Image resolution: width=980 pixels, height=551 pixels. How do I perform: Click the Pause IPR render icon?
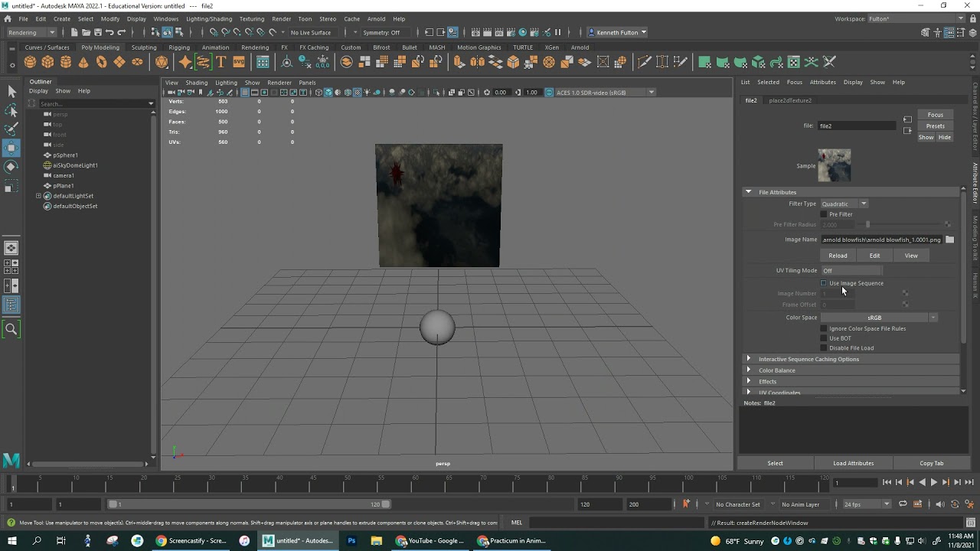click(x=557, y=32)
